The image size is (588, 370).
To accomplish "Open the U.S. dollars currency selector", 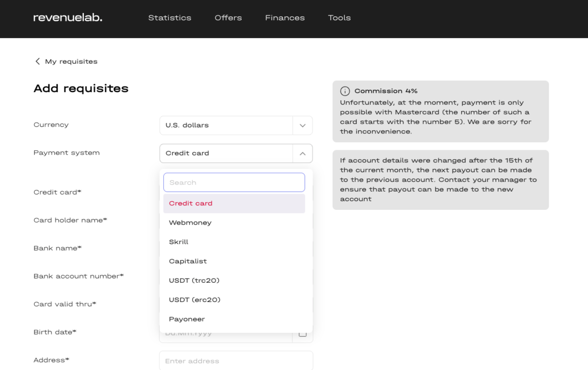I will pyautogui.click(x=226, y=125).
